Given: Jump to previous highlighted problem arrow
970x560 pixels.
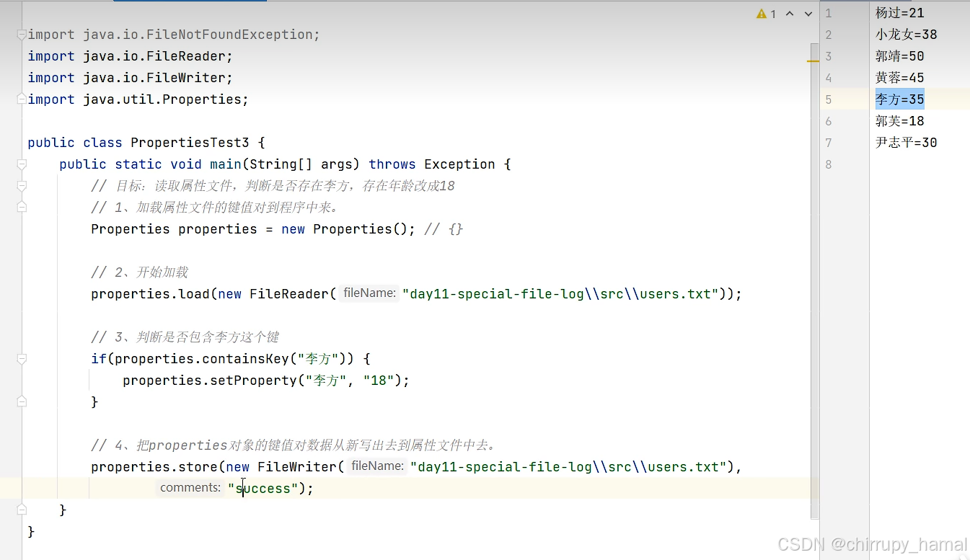Looking at the screenshot, I should pyautogui.click(x=790, y=14).
